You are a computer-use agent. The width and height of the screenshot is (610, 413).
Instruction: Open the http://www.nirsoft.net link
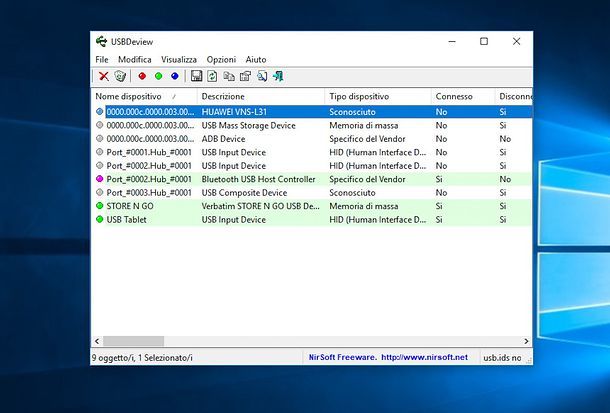click(424, 357)
